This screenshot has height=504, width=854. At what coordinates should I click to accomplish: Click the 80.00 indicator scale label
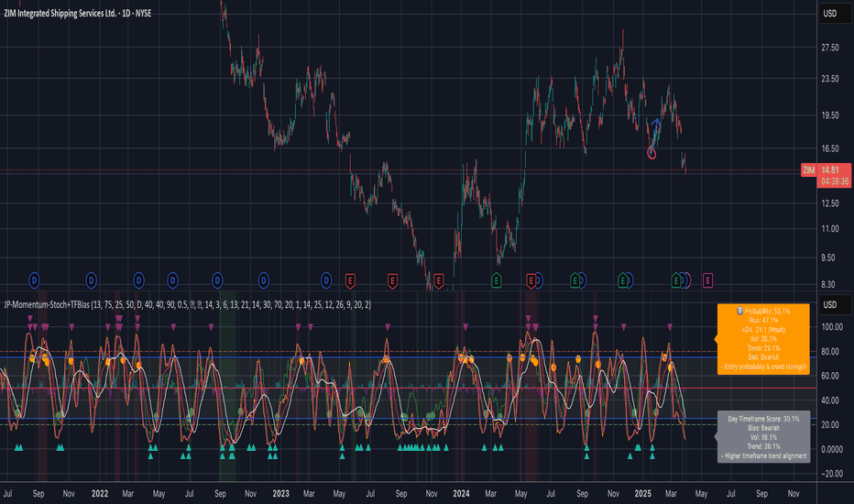tap(830, 352)
